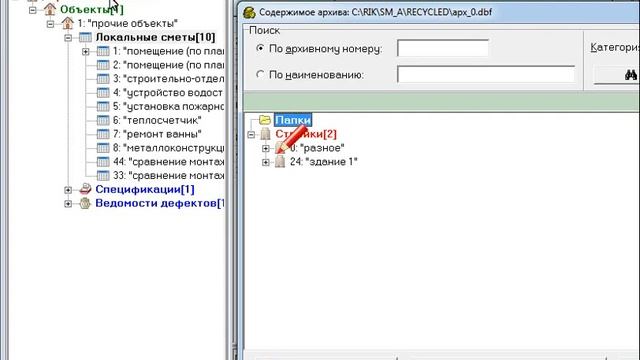640x360 pixels.
Task: Click the icon of 'ремонт ванны' estimate
Action: (x=103, y=134)
